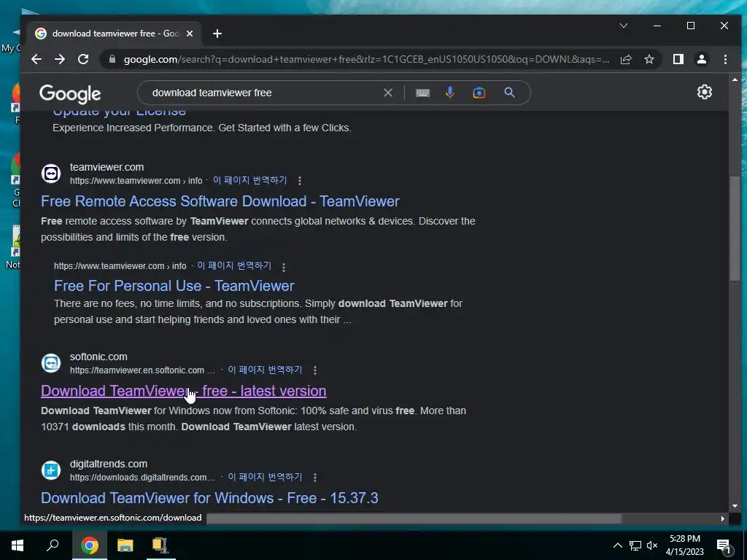
Task: Open more options for teamviewer.com result
Action: click(x=300, y=181)
